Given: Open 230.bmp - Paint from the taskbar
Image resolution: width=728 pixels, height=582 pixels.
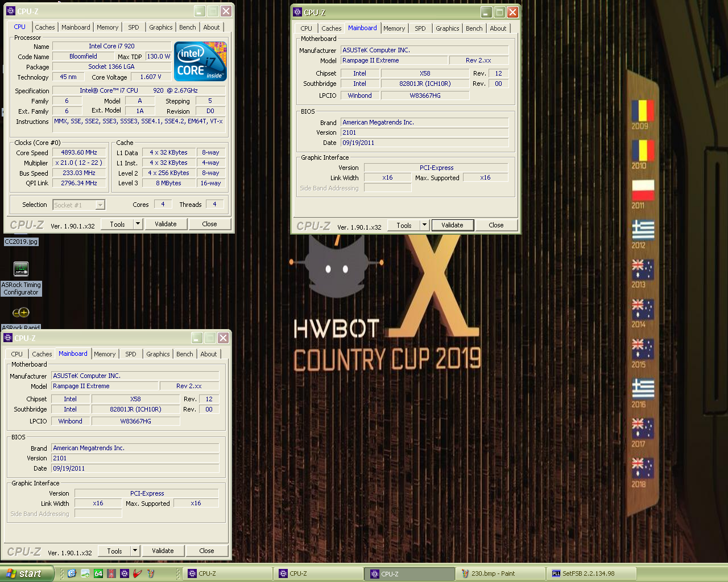Looking at the screenshot, I should 500,573.
